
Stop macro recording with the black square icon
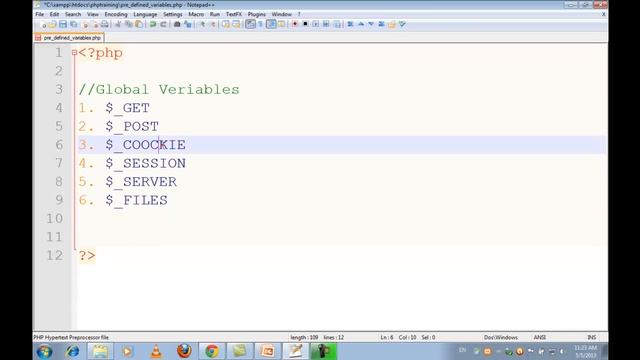pos(305,24)
